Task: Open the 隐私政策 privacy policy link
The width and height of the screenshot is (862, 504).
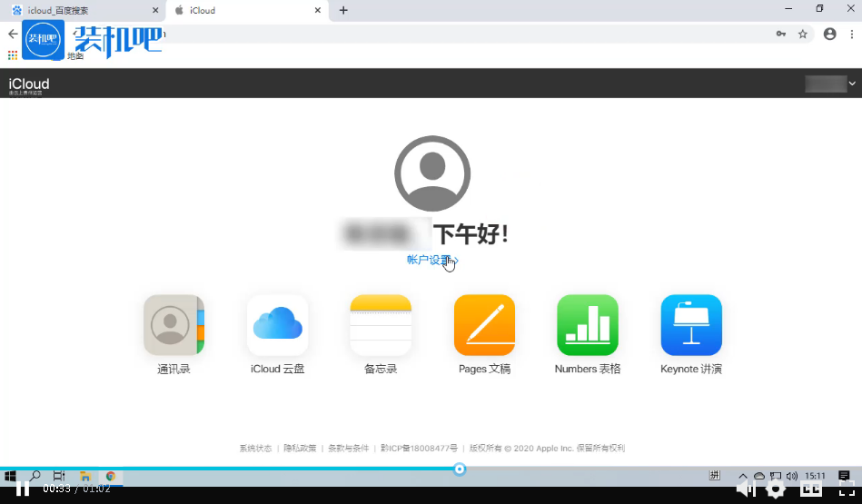Action: click(300, 449)
